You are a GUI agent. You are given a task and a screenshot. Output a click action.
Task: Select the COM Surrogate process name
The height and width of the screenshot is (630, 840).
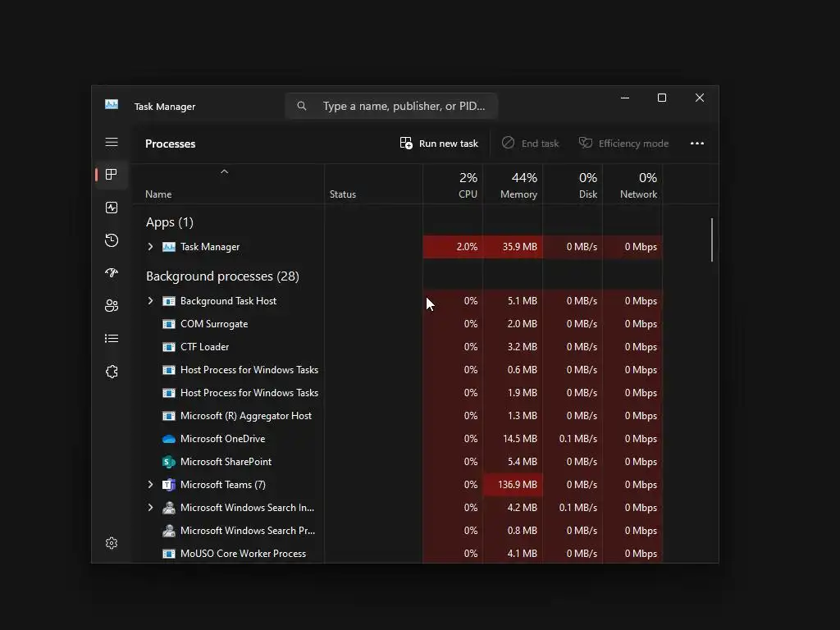(214, 324)
